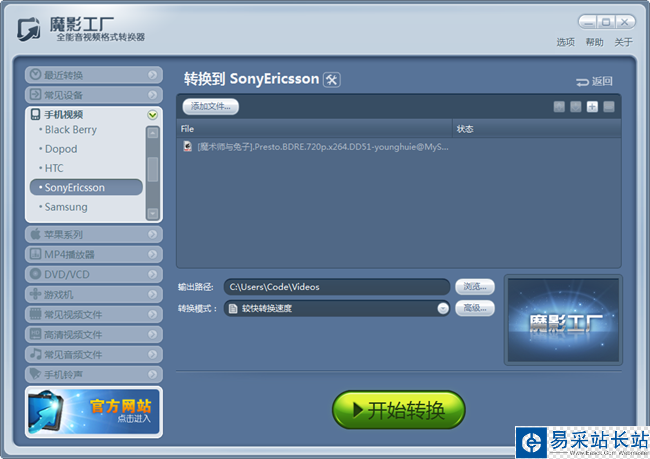
Task: Select SonyEricsson device
Action: (86, 187)
